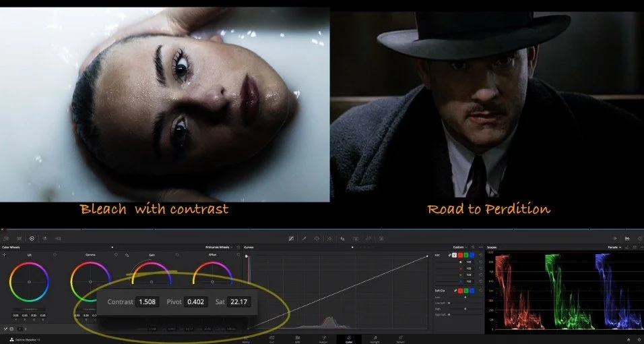Reset the Lift wheel
Image resolution: width=644 pixels, height=344 pixels.
point(55,255)
